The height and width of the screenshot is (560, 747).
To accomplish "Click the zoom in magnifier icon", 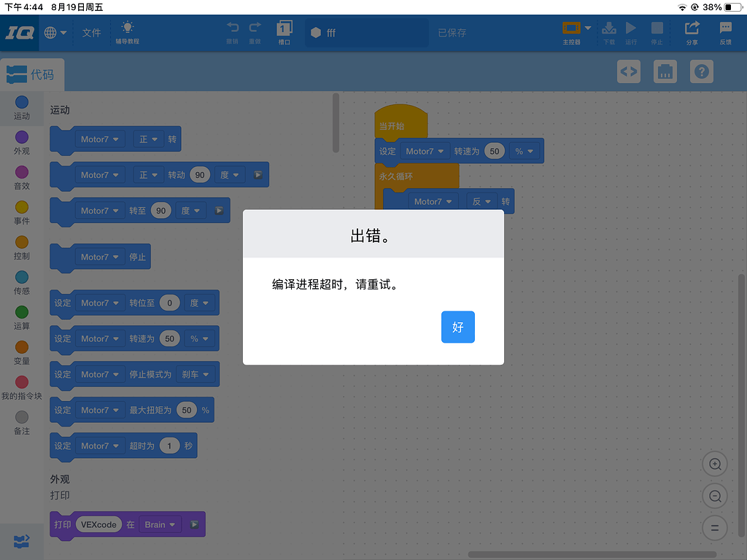I will [715, 464].
